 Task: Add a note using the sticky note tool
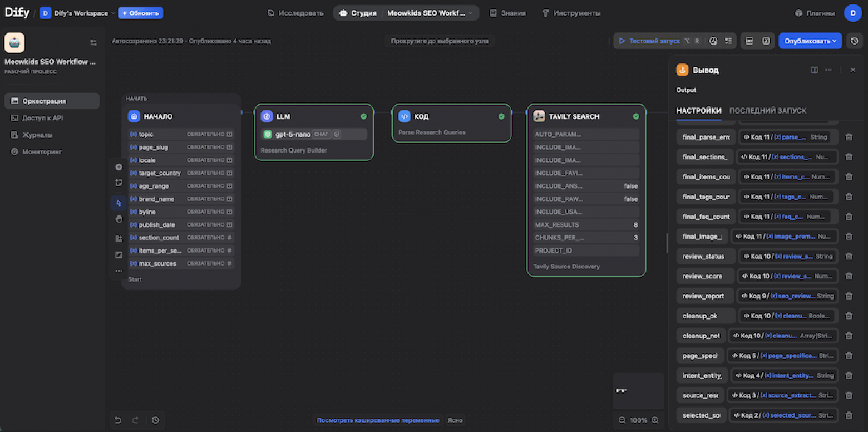pyautogui.click(x=119, y=183)
